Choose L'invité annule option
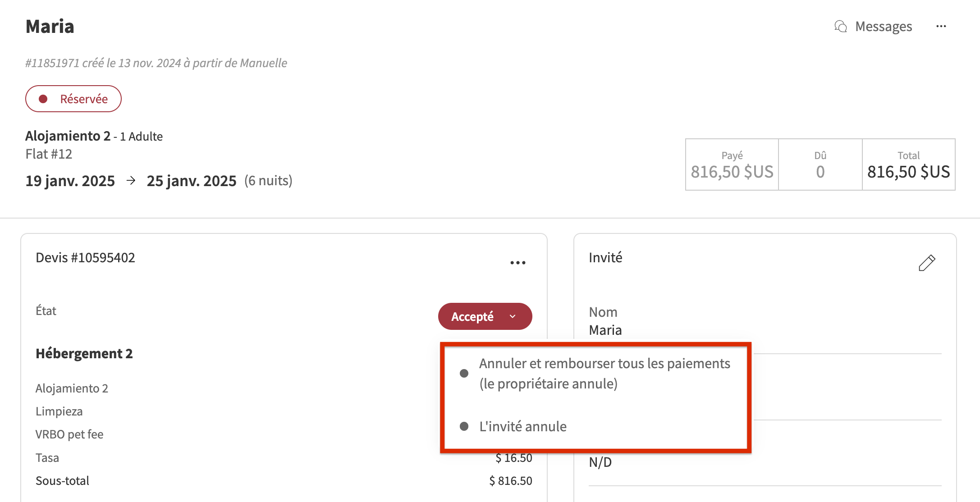 [523, 426]
